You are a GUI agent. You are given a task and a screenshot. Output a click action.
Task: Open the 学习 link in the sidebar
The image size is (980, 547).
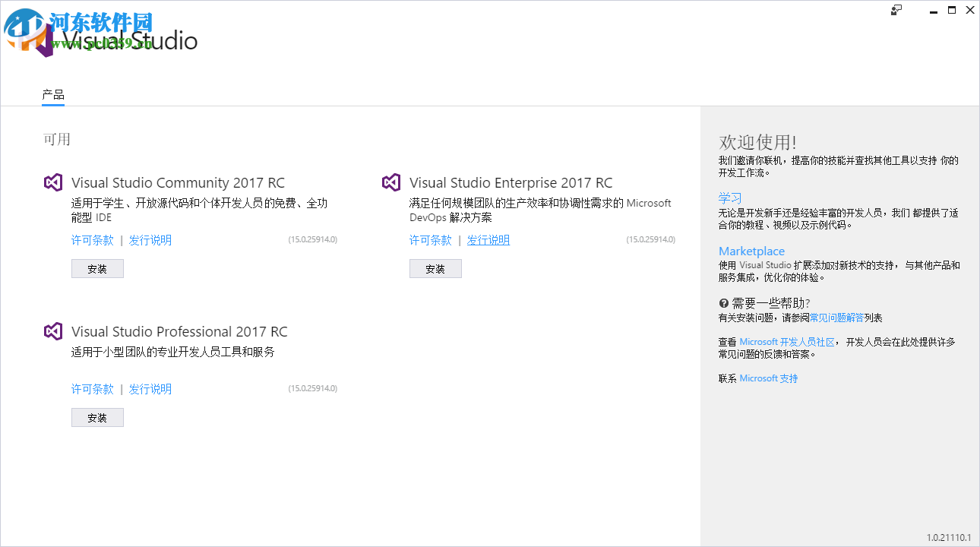tap(730, 197)
